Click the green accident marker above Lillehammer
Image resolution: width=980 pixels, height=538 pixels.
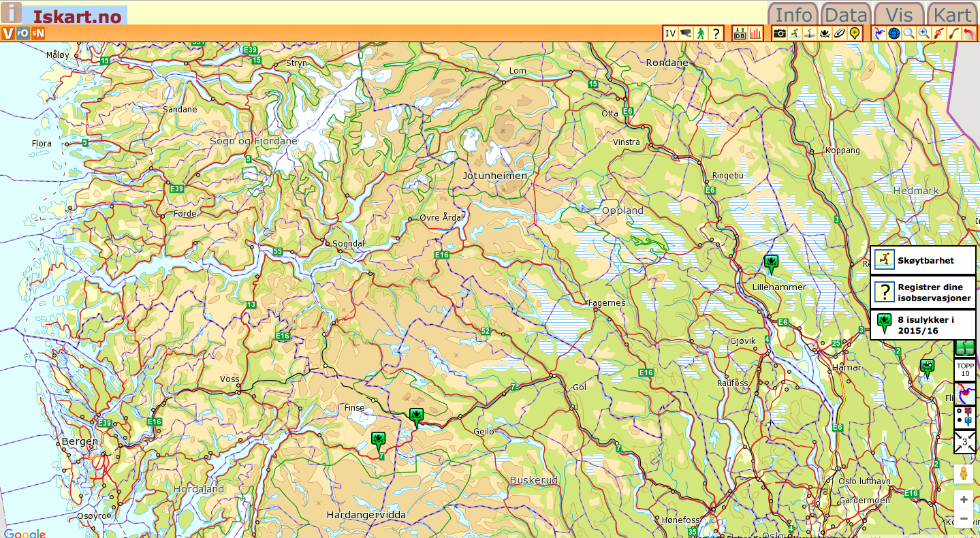771,263
